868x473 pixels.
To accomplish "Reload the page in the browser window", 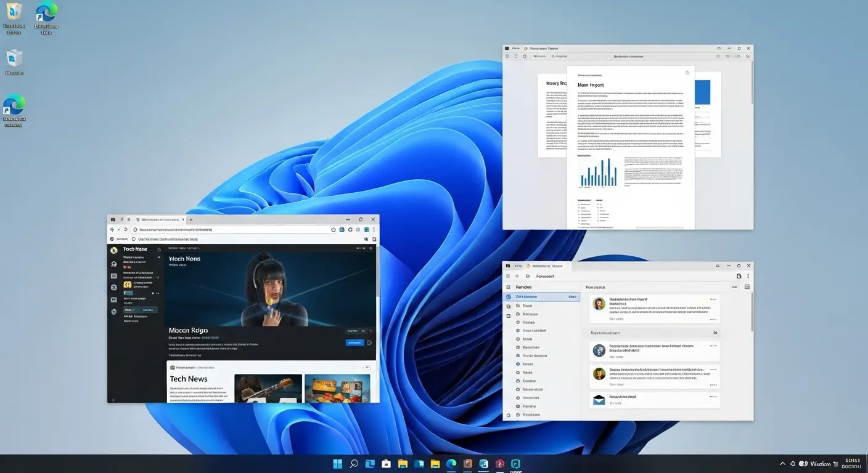I will [125, 229].
